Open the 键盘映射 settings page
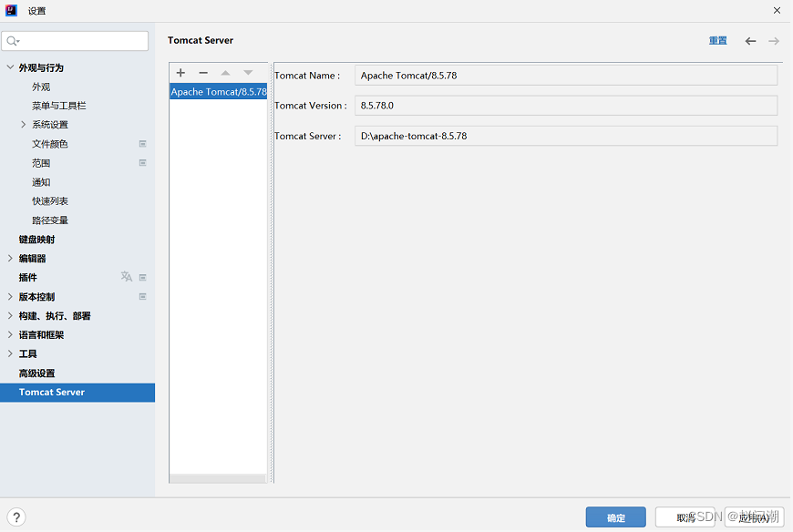 37,240
